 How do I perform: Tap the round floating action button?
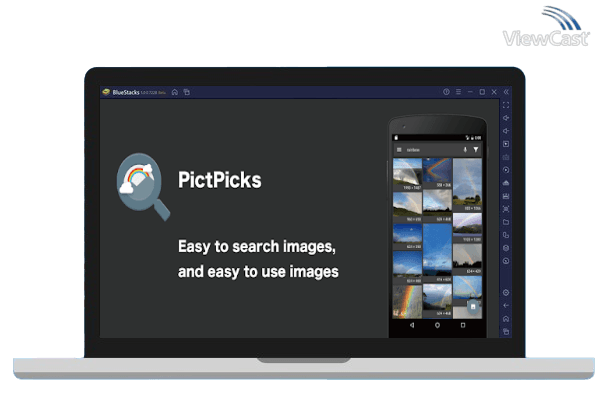(473, 306)
